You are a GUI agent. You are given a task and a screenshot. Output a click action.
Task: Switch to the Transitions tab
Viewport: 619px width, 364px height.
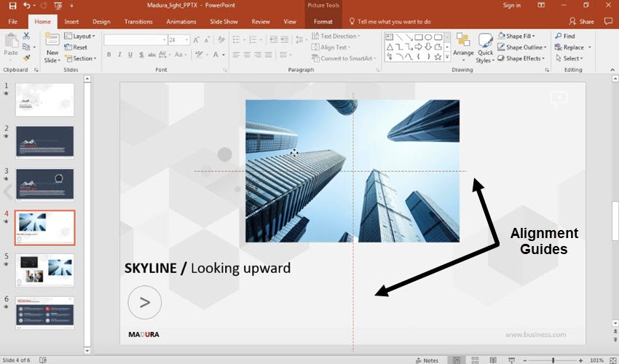[138, 22]
